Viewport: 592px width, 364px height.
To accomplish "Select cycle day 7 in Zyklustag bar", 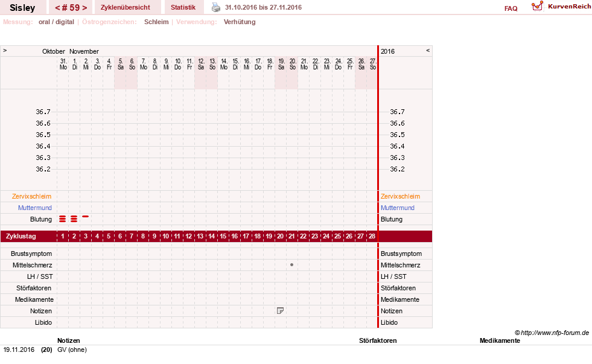I will 132,237.
